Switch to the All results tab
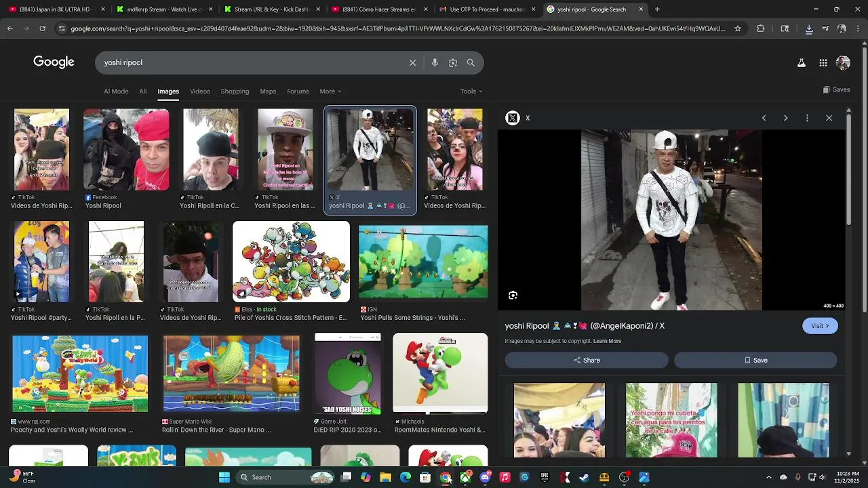 tap(142, 91)
